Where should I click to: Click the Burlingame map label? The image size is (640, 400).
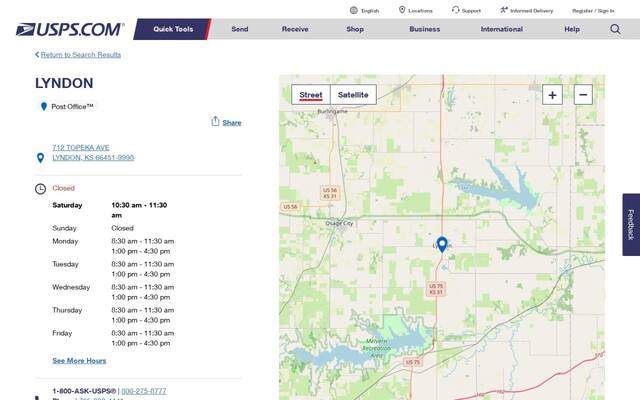tap(333, 111)
